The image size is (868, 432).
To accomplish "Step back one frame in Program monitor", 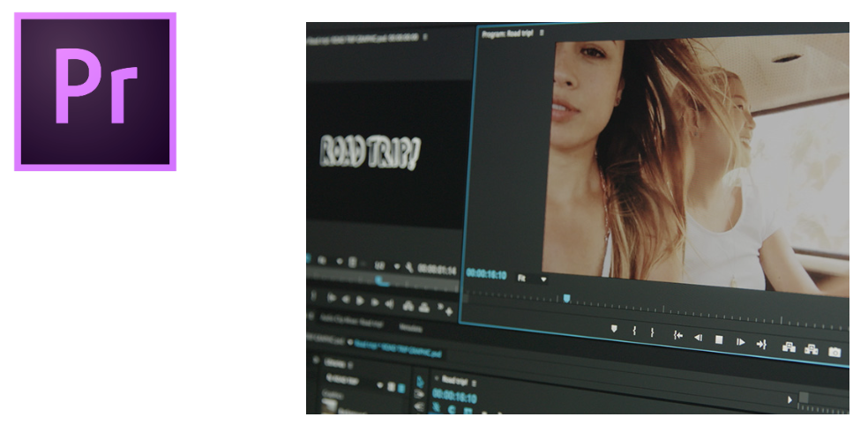I will (698, 337).
